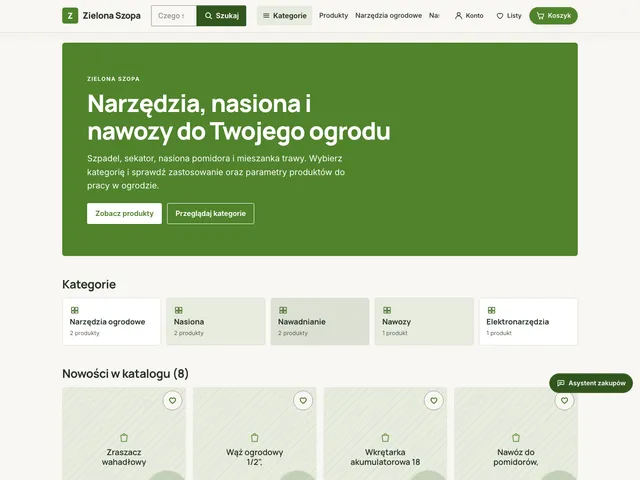This screenshot has height=480, width=640.
Task: Open Nawóz do pomidorów product thumbnail
Action: [516, 434]
